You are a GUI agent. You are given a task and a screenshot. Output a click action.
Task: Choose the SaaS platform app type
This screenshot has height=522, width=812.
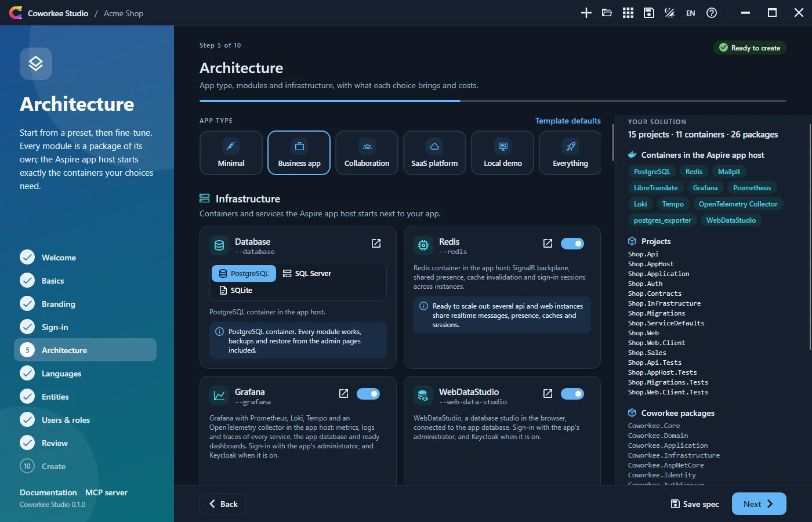pyautogui.click(x=434, y=153)
